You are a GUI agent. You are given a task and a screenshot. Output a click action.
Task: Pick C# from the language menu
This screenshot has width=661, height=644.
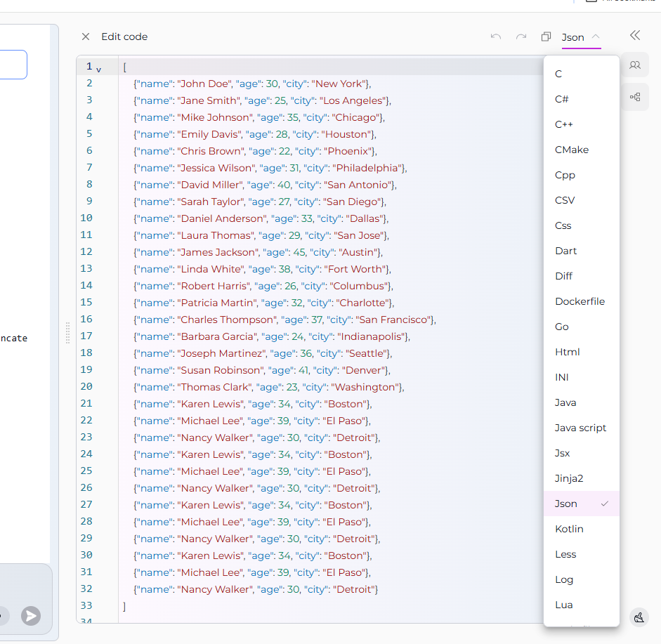[562, 99]
